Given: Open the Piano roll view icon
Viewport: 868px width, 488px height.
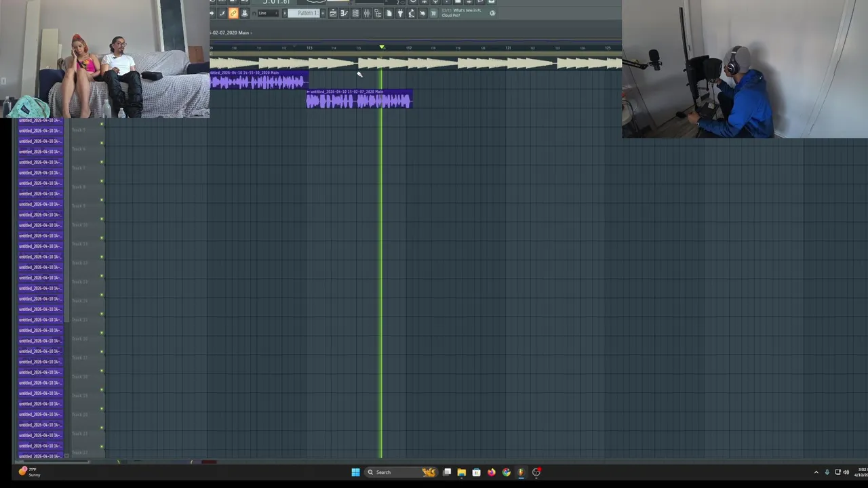Looking at the screenshot, I should [344, 13].
